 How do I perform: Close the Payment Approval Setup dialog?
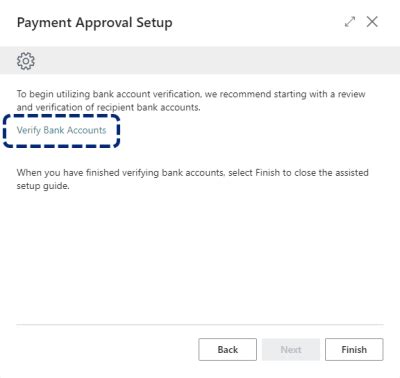(372, 22)
